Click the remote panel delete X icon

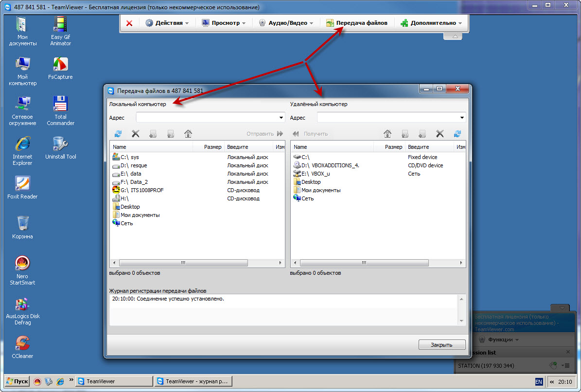pyautogui.click(x=440, y=134)
